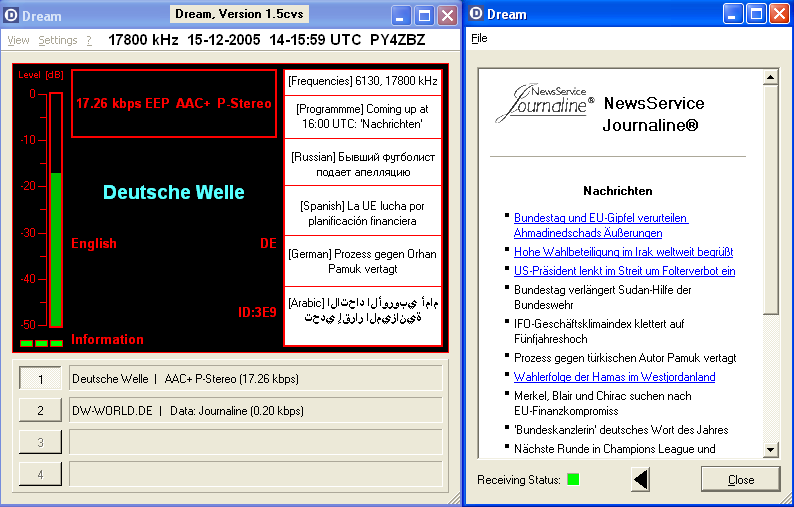Click scrollbar up arrow in Journaline window
The image size is (794, 507).
pos(770,77)
